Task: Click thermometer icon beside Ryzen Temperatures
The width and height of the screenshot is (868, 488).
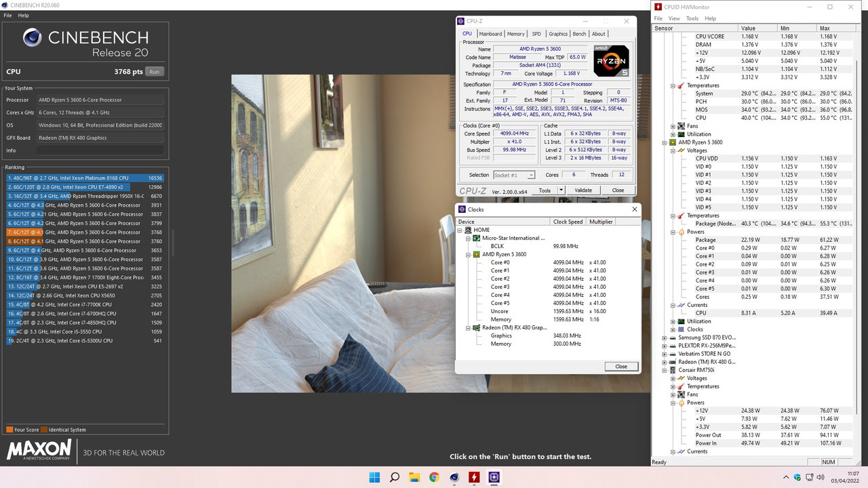Action: [x=682, y=216]
